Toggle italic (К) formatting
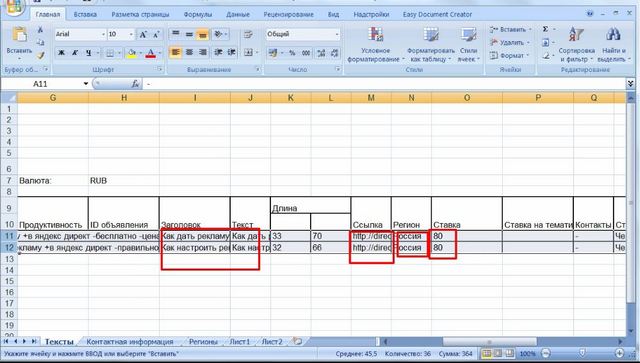The width and height of the screenshot is (640, 363). click(x=75, y=53)
